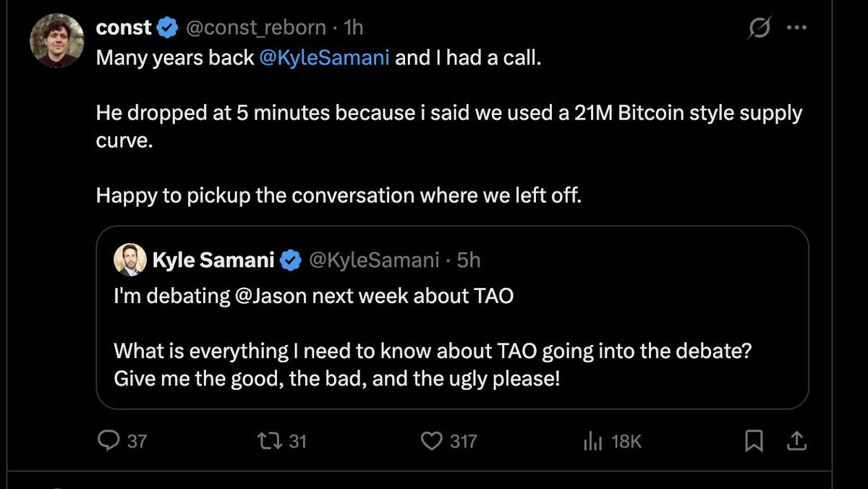Viewport: 868px width, 489px height.
Task: Click the Kyle Samani name in quoted tweet
Action: pos(213,260)
